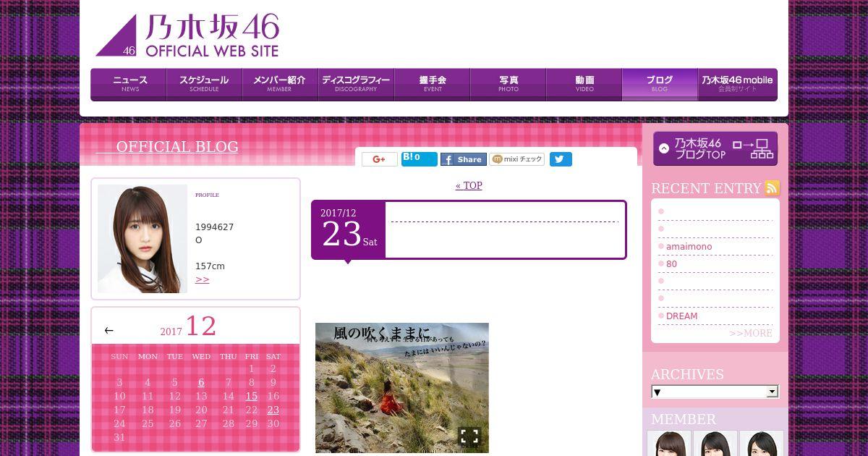Open the スケジュール SCHEDULE menu
This screenshot has width=868, height=456.
point(204,84)
